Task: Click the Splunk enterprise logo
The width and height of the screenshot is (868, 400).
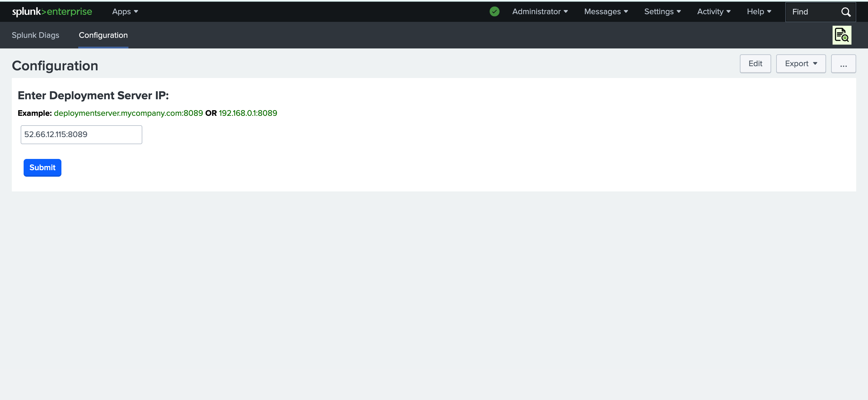Action: [52, 12]
